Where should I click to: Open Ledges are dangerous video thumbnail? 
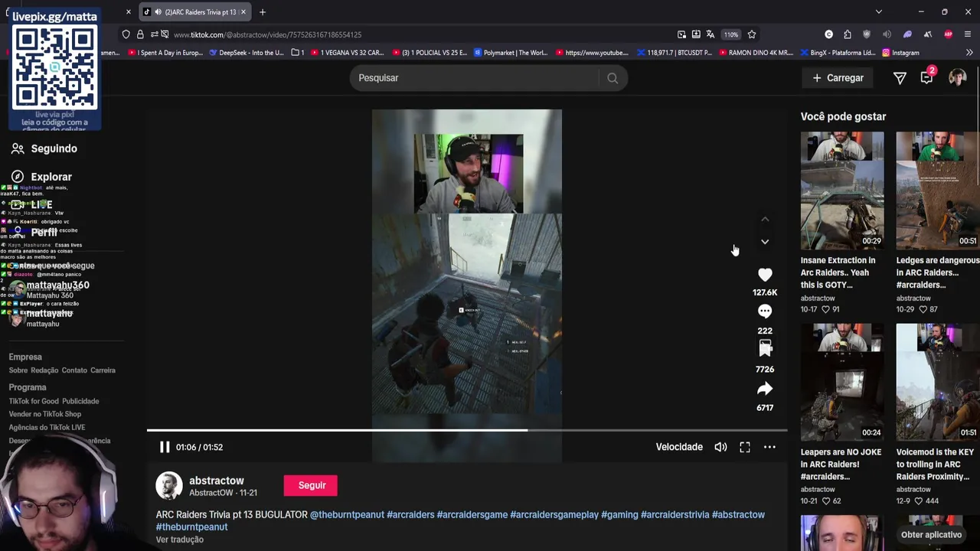938,191
